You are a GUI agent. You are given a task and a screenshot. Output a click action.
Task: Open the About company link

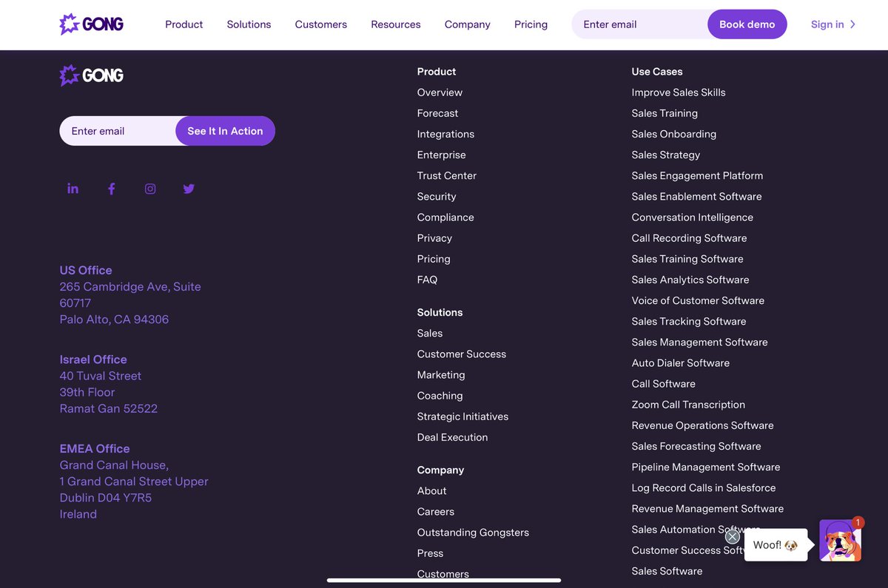tap(431, 490)
